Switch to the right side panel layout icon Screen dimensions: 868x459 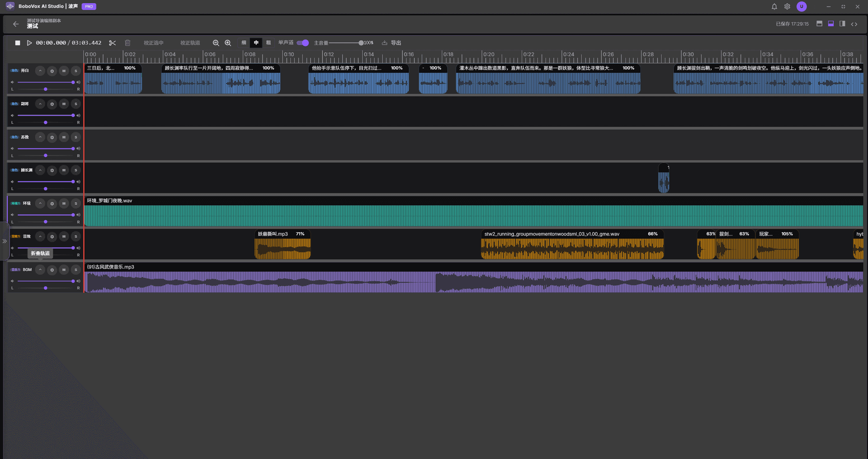[x=842, y=24]
